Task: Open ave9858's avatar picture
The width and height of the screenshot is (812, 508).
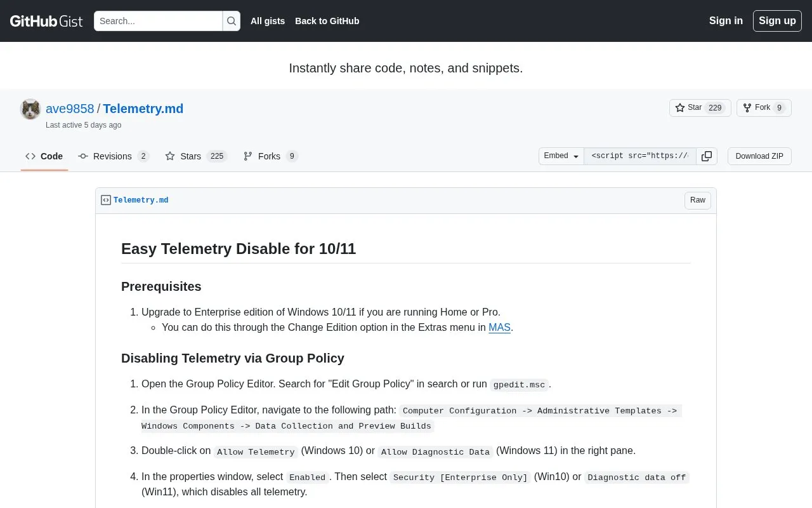Action: click(30, 109)
